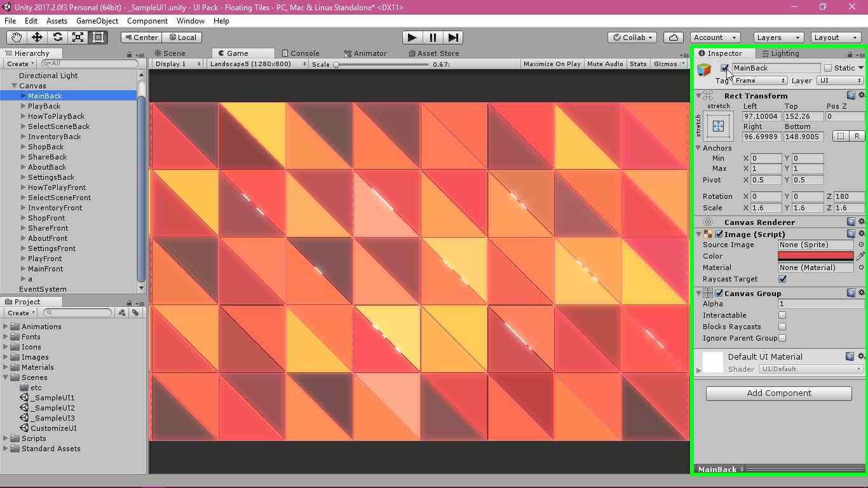The image size is (868, 488).
Task: Click the step frame button
Action: point(452,37)
